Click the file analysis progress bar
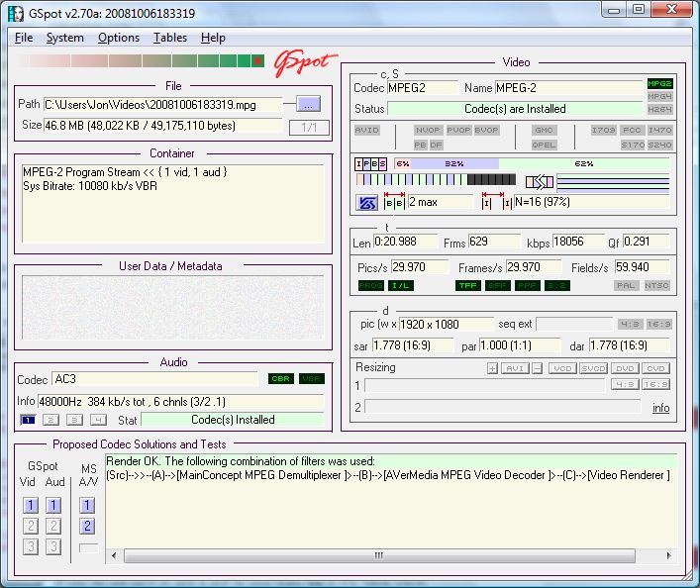The height and width of the screenshot is (588, 700). click(141, 60)
